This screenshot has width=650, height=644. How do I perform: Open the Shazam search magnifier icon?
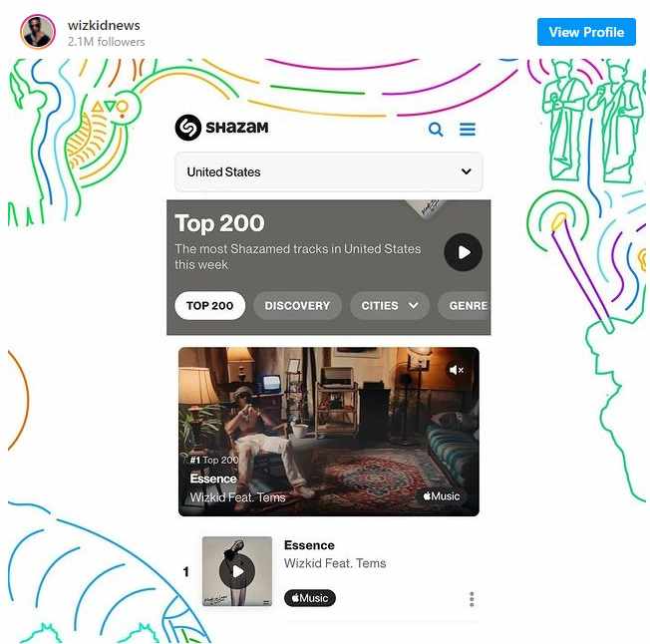pyautogui.click(x=436, y=130)
